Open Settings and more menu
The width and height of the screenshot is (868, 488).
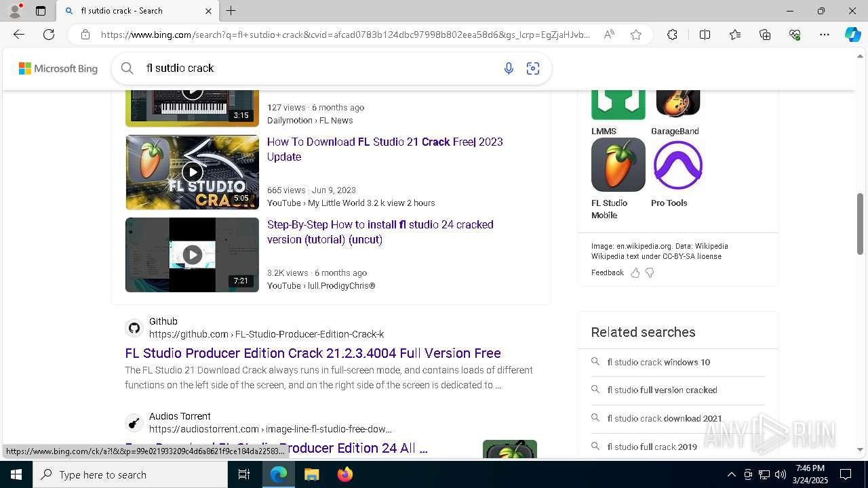825,35
